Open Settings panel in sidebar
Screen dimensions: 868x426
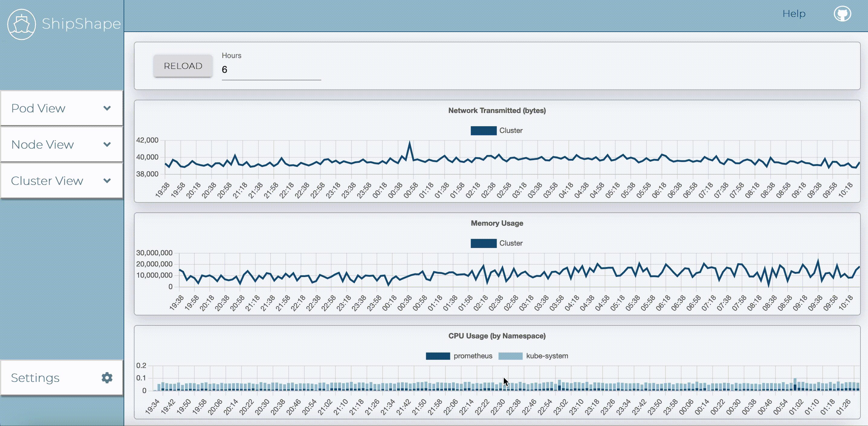click(x=35, y=377)
